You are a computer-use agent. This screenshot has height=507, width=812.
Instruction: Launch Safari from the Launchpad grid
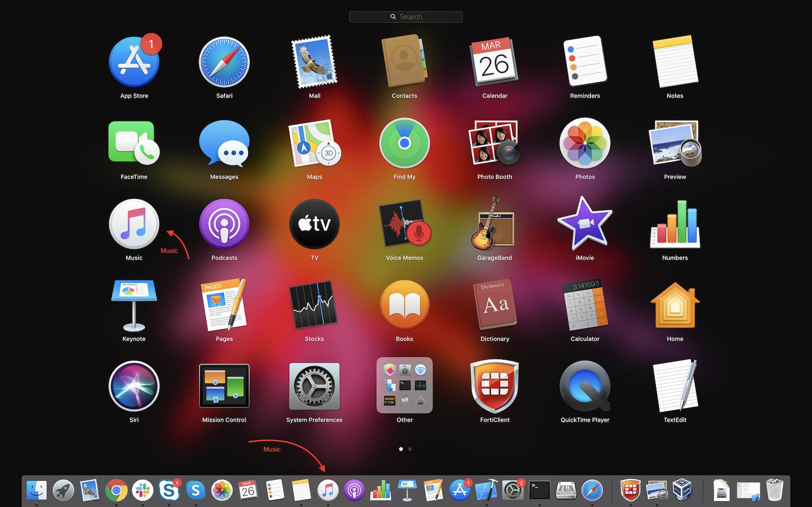point(224,62)
